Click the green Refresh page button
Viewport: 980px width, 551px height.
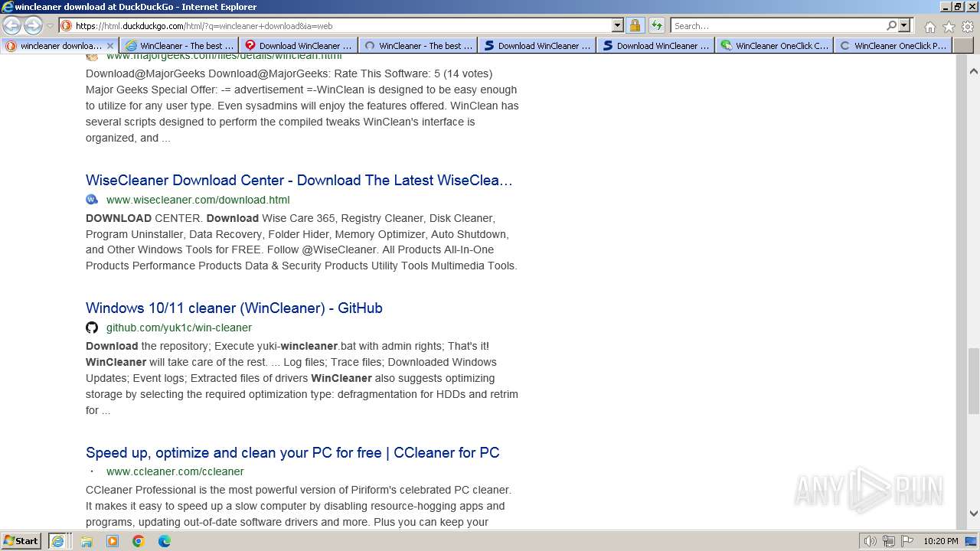click(x=657, y=26)
